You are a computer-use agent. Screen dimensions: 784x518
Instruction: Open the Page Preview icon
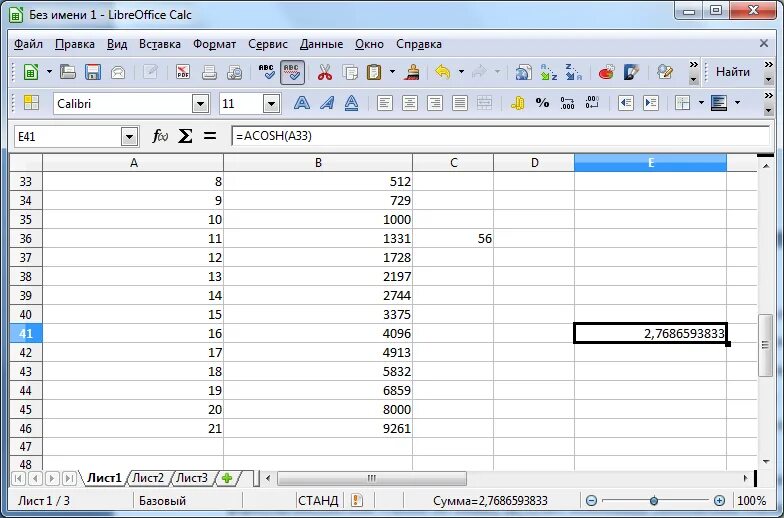click(234, 72)
